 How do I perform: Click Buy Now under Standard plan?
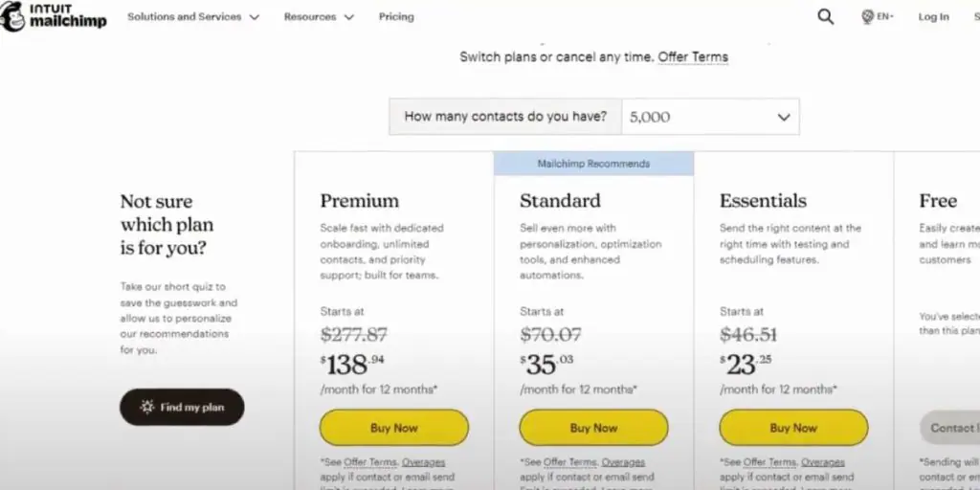593,428
